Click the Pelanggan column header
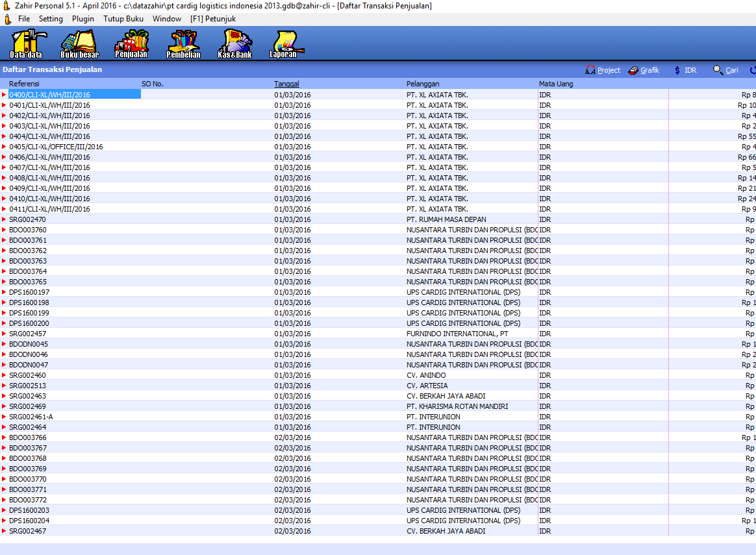The image size is (756, 555). tap(423, 84)
